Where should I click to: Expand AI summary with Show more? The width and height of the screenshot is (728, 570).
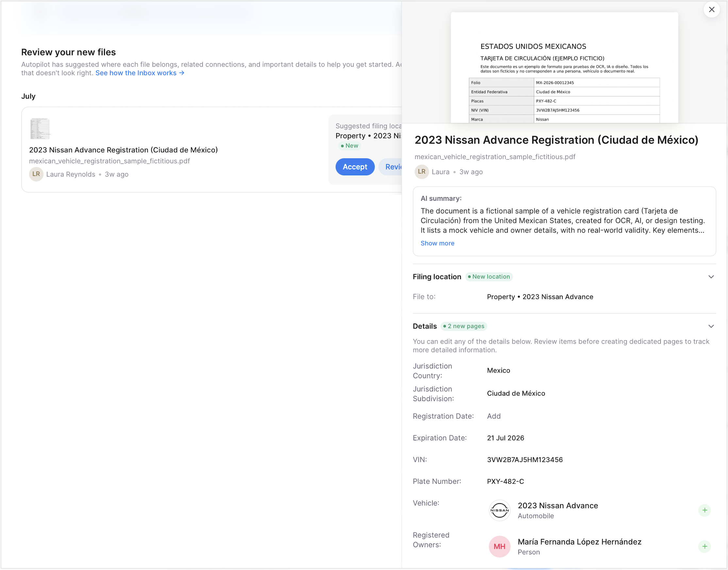click(437, 243)
